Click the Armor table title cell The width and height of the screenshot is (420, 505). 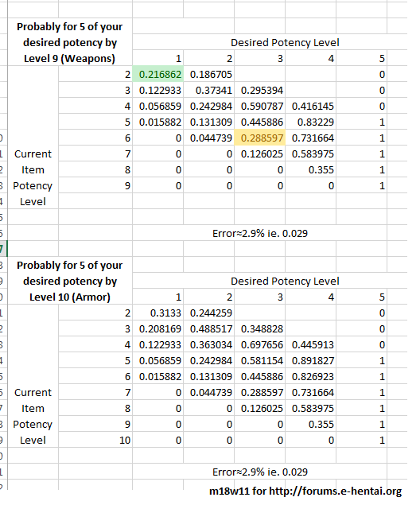point(69,281)
